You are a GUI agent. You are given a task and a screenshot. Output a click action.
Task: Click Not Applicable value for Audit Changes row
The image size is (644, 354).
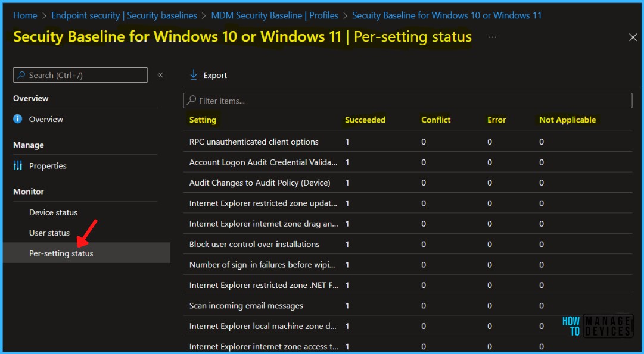point(542,183)
